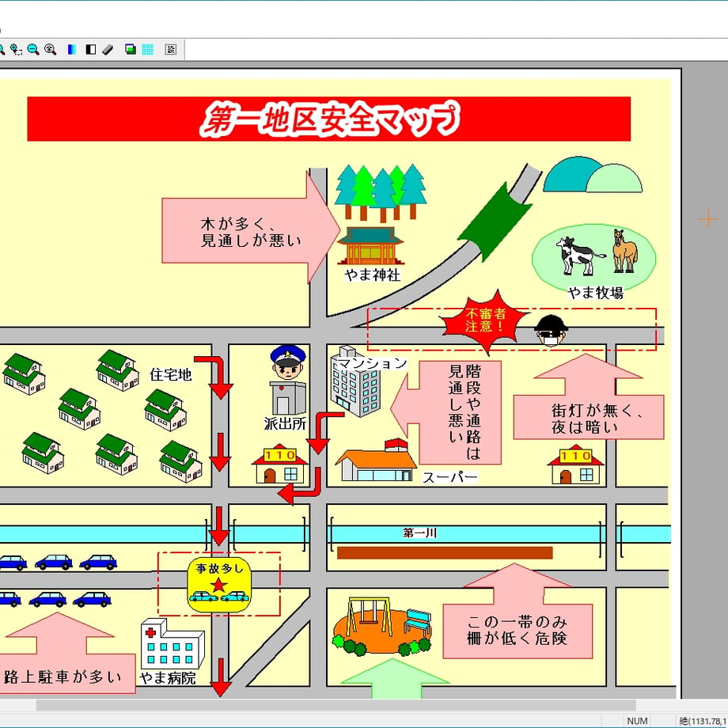The height and width of the screenshot is (728, 728).
Task: Click the 住宅地 text label
Action: tap(170, 374)
